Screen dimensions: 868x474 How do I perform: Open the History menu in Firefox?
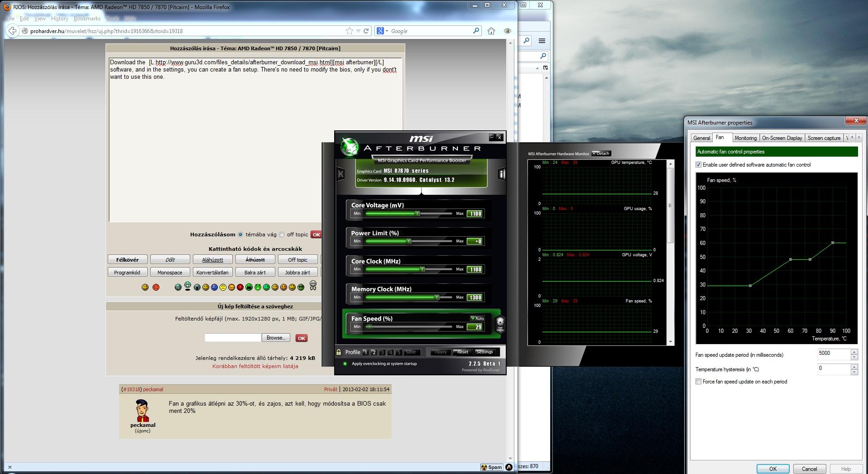coord(59,19)
